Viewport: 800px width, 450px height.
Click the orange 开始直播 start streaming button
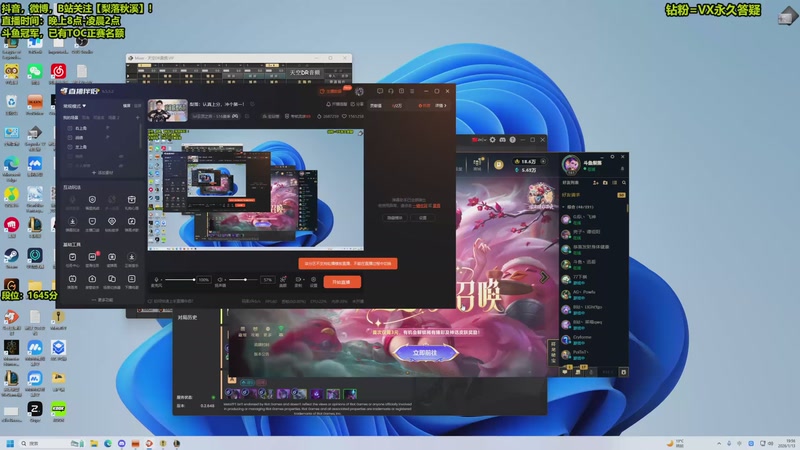(x=341, y=282)
